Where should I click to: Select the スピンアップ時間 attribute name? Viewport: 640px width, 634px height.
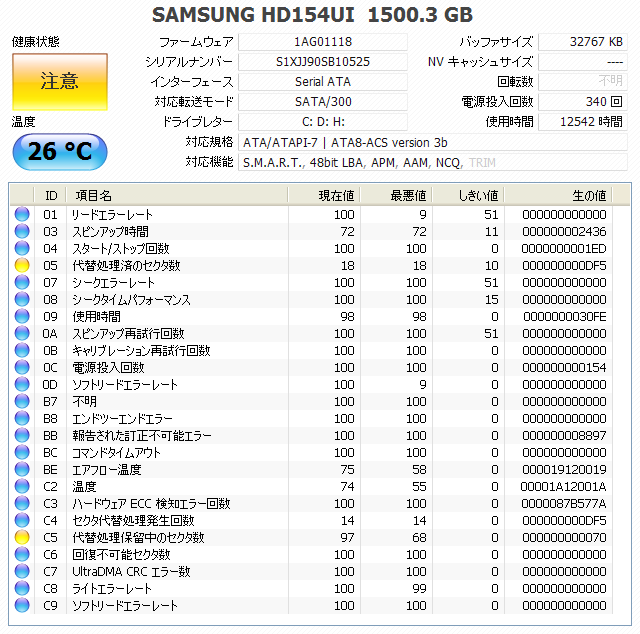coord(110,231)
